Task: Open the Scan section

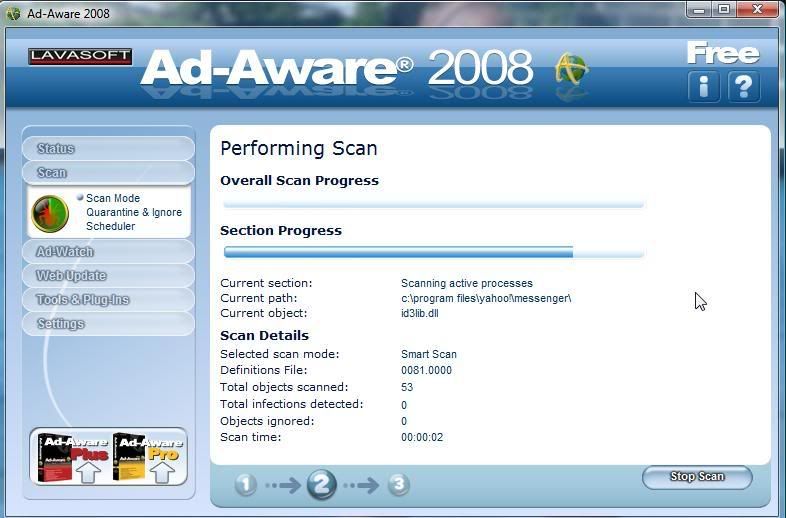Action: pos(108,172)
